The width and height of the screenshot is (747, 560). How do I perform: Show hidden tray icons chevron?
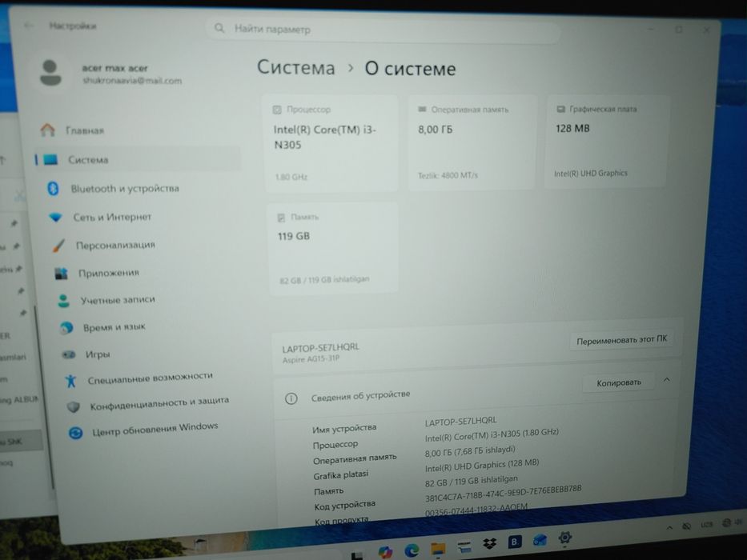pyautogui.click(x=669, y=527)
